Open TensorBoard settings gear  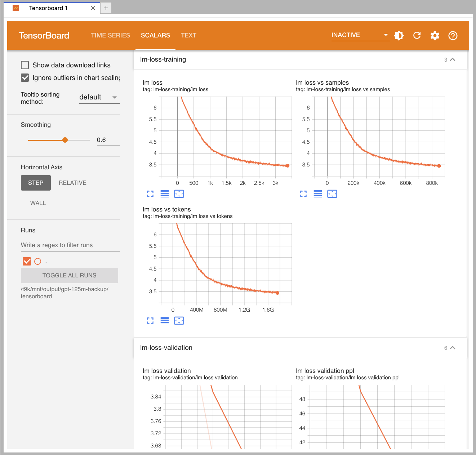click(x=435, y=35)
